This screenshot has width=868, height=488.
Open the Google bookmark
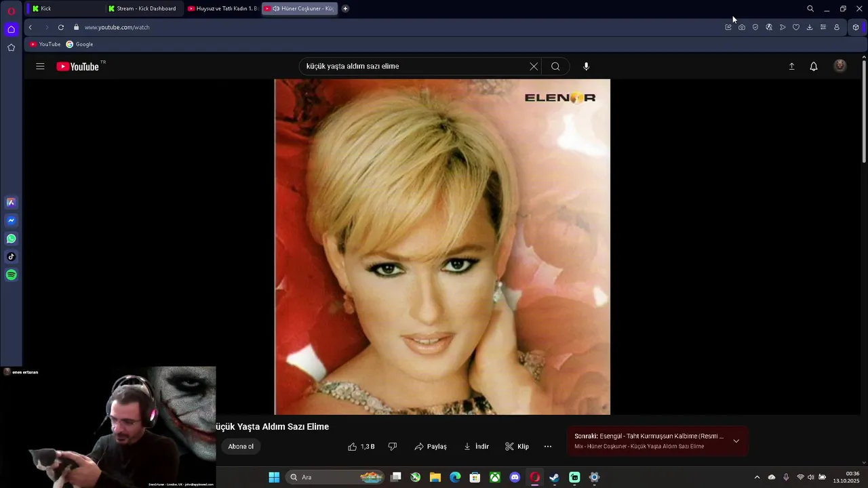point(79,44)
